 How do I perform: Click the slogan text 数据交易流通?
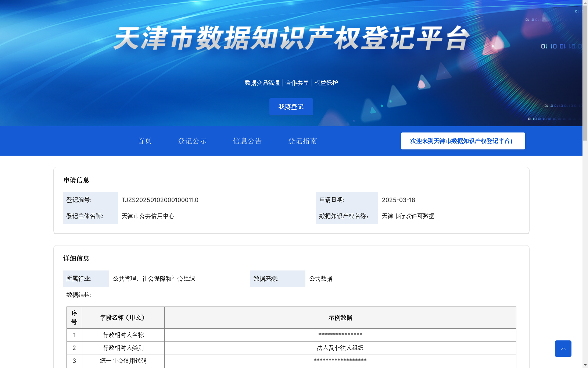[262, 83]
